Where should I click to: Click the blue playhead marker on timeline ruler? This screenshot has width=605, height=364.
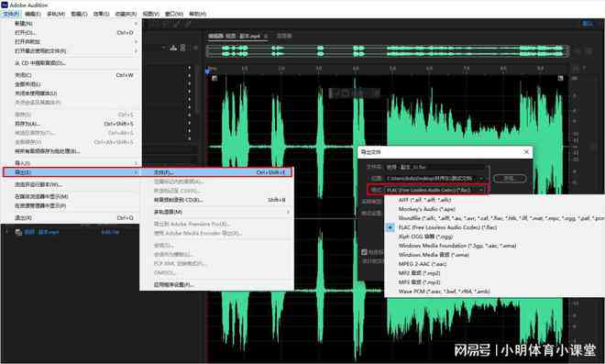click(207, 71)
